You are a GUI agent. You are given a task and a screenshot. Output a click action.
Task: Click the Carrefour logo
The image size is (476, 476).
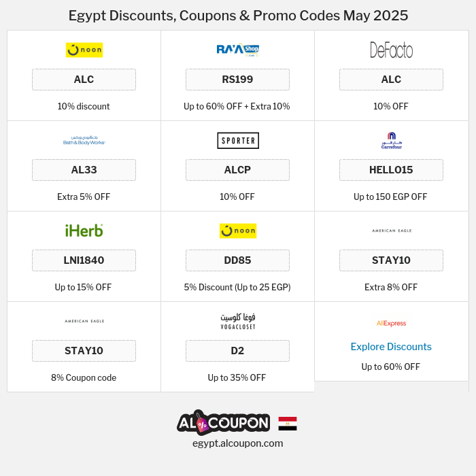click(391, 141)
